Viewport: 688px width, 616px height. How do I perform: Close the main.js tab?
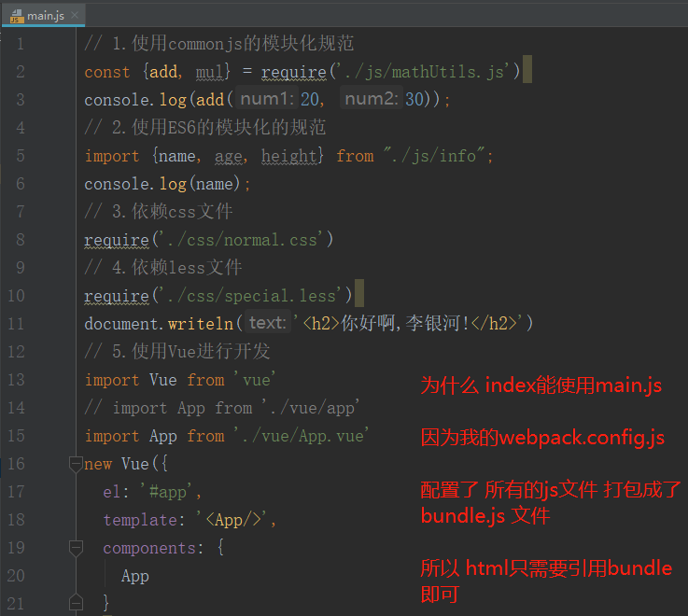coord(75,15)
